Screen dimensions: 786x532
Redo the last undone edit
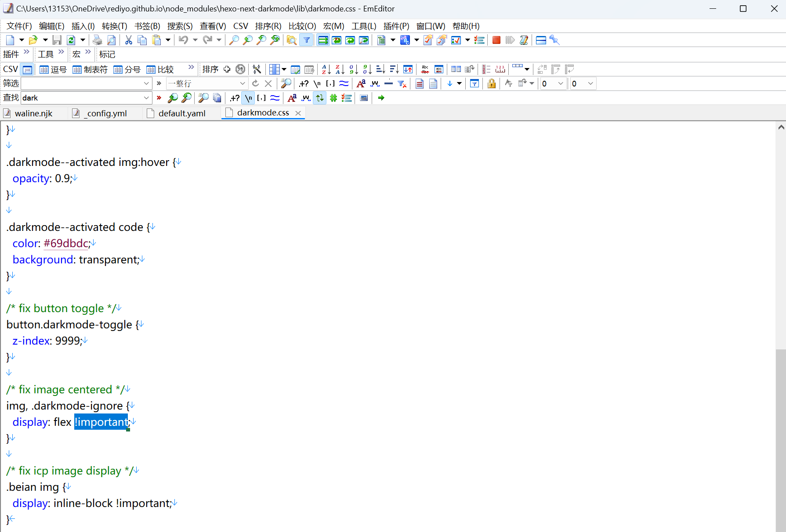207,40
